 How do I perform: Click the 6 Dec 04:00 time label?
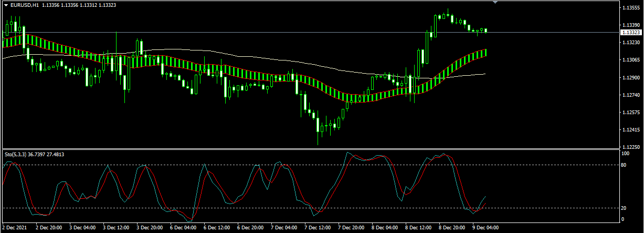[x=184, y=228]
